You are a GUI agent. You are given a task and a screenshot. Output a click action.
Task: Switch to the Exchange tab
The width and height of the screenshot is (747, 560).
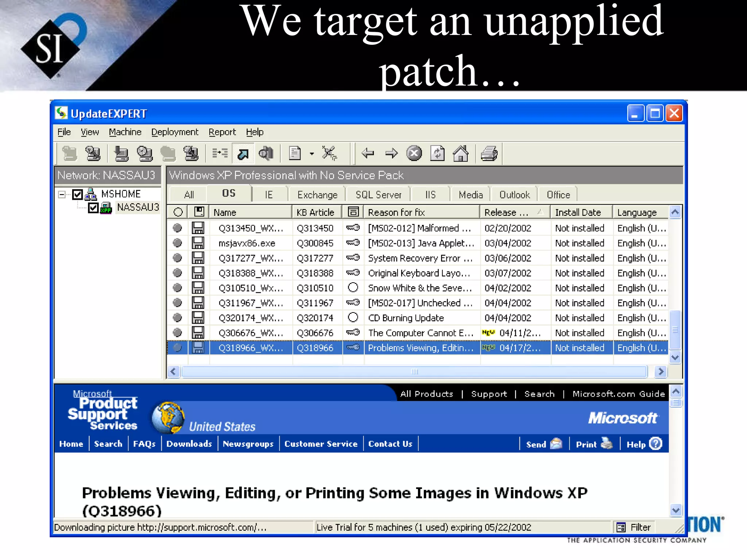click(x=317, y=195)
